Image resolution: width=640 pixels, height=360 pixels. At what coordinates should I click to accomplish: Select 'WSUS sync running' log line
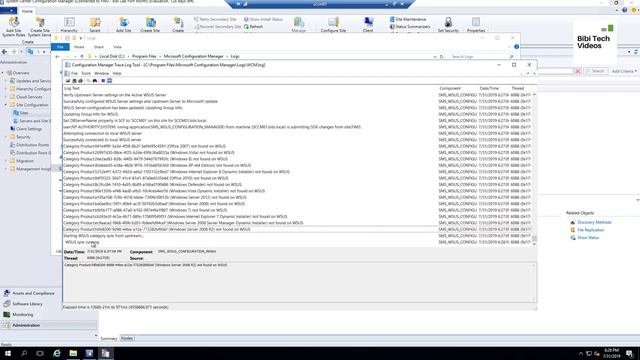pos(82,242)
